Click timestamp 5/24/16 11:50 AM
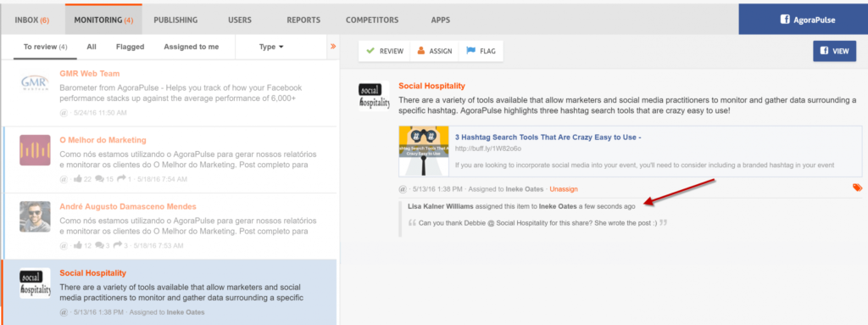The width and height of the screenshot is (868, 325). 100,113
